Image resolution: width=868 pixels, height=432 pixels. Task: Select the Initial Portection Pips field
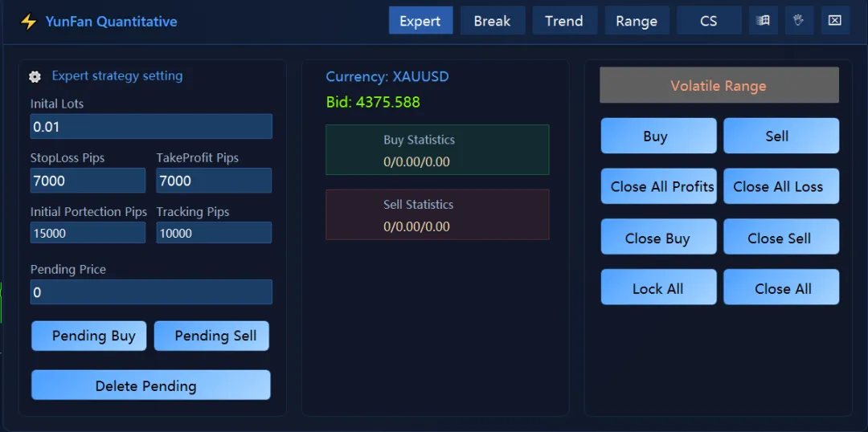click(x=88, y=233)
